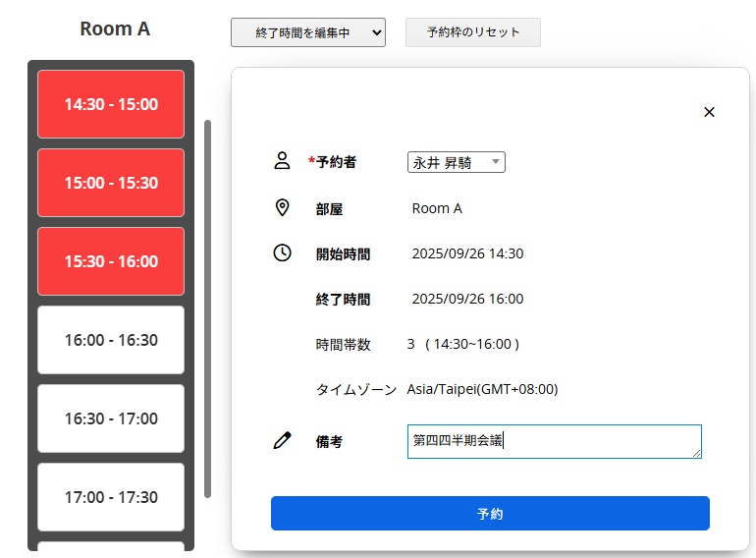Click the clock icon beside 開始時間
The height and width of the screenshot is (558, 756).
(x=282, y=252)
